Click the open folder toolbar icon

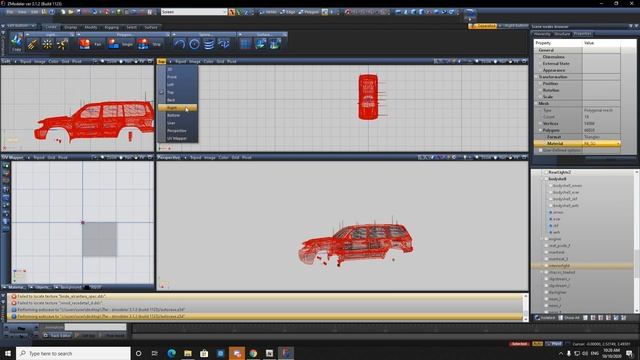click(x=71, y=12)
